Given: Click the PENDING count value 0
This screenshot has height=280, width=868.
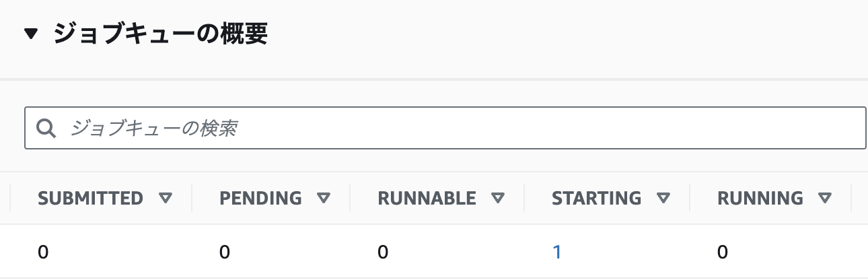Looking at the screenshot, I should [x=225, y=252].
